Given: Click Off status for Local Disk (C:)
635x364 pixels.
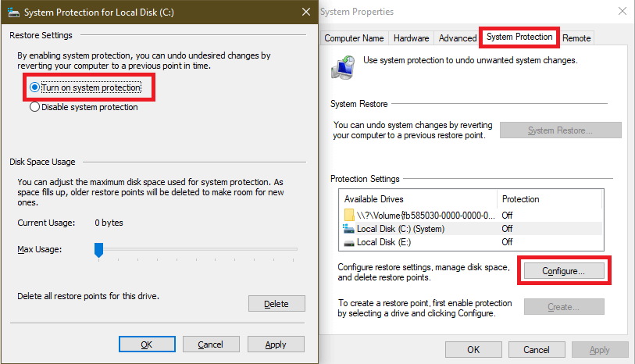Looking at the screenshot, I should point(507,229).
